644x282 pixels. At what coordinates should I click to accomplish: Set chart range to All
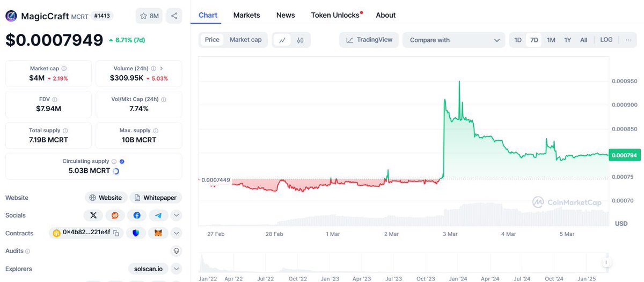[x=584, y=40]
